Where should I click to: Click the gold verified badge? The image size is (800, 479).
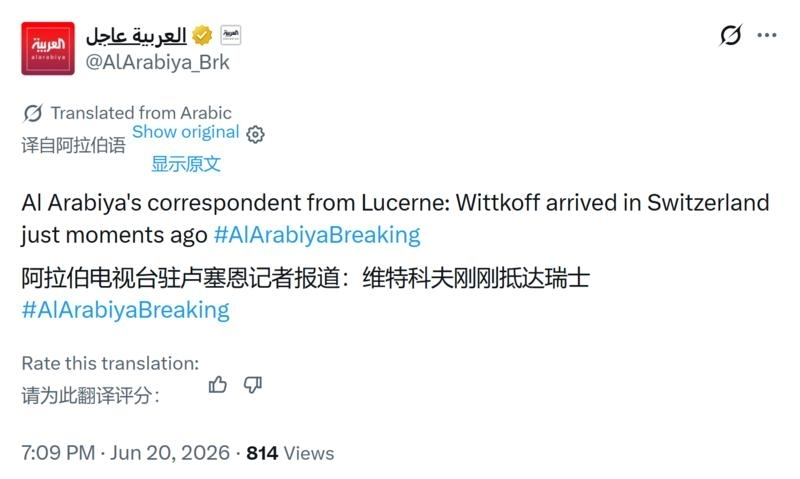(203, 35)
